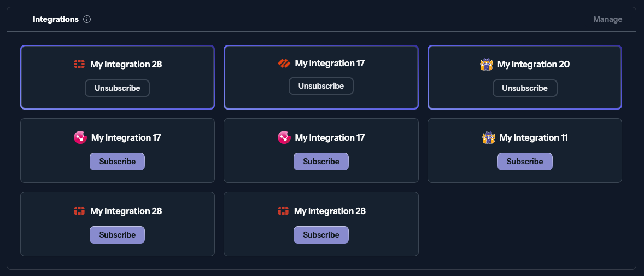Image resolution: width=644 pixels, height=276 pixels.
Task: Open the Manage link in the header
Action: [x=607, y=19]
